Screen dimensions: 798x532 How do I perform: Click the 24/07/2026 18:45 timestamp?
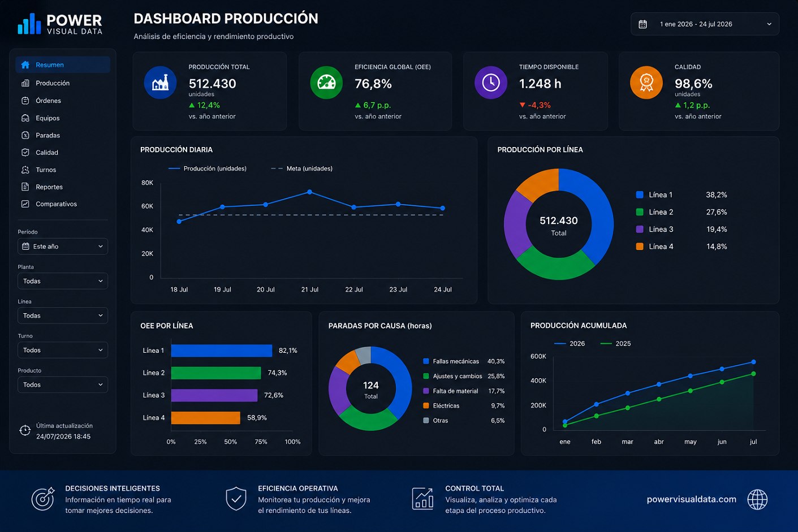pyautogui.click(x=63, y=436)
